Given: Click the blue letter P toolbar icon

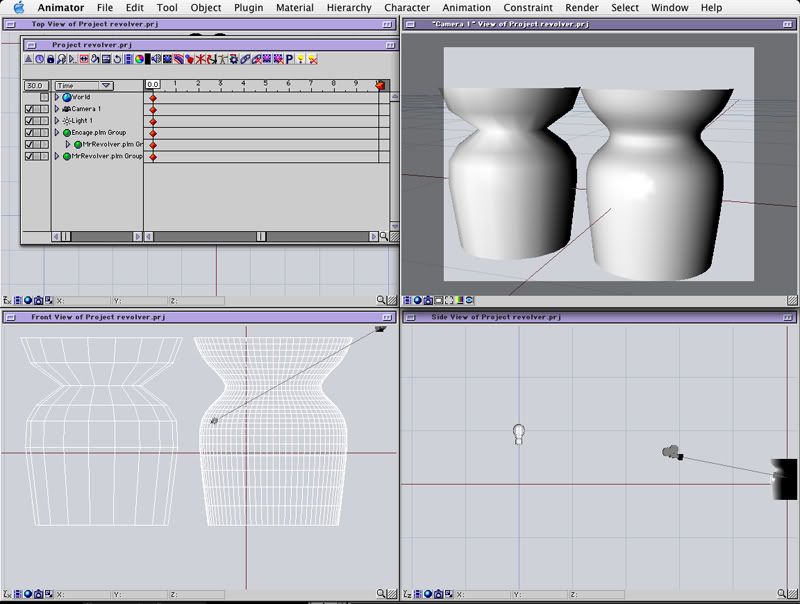Looking at the screenshot, I should [x=289, y=60].
